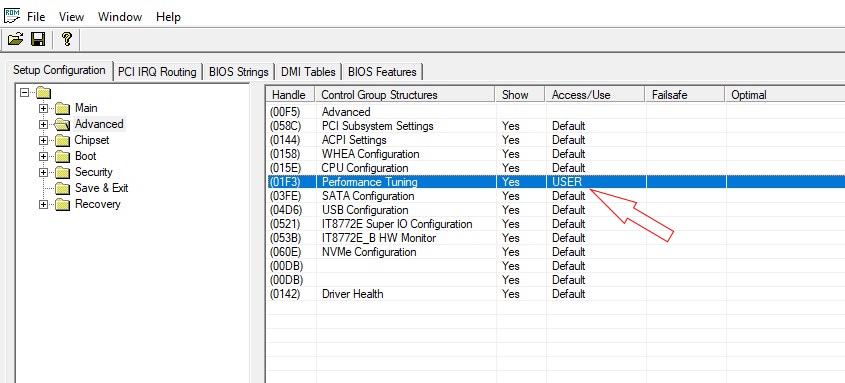The height and width of the screenshot is (383, 845).
Task: Select the ACPI Settings row
Action: tap(556, 140)
